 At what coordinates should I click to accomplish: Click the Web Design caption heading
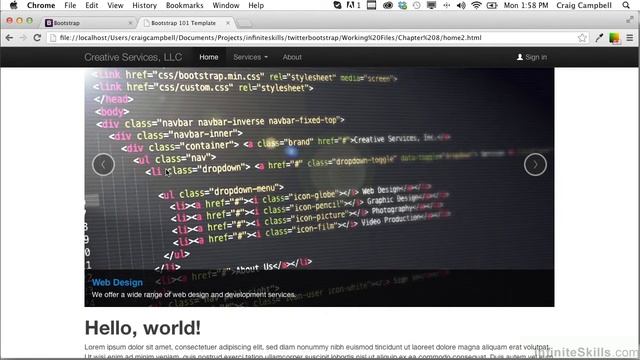117,282
